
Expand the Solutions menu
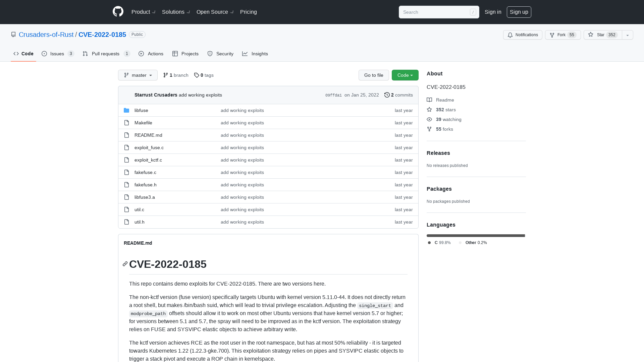176,12
